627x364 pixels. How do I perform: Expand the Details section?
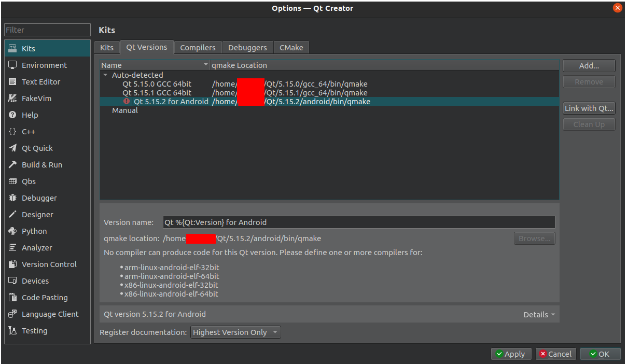[x=539, y=314]
